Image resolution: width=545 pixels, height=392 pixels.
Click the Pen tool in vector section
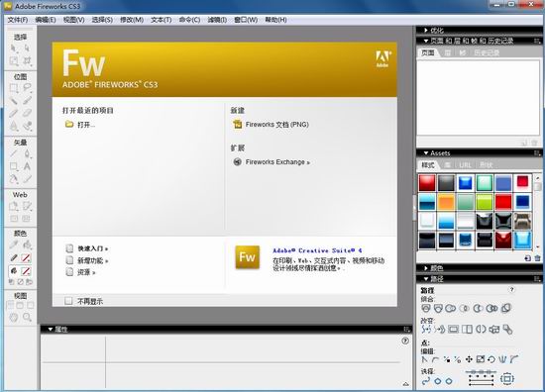tap(27, 153)
